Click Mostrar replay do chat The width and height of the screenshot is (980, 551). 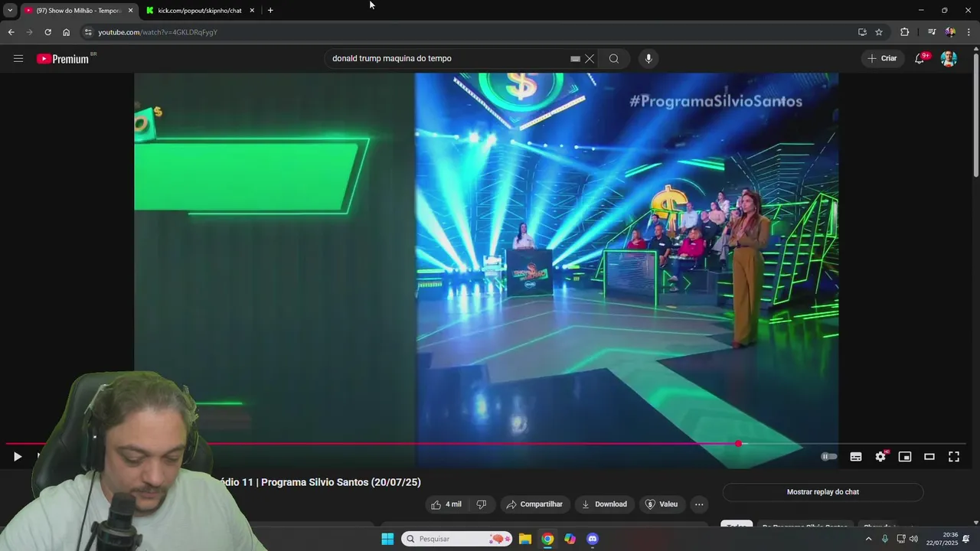coord(823,492)
